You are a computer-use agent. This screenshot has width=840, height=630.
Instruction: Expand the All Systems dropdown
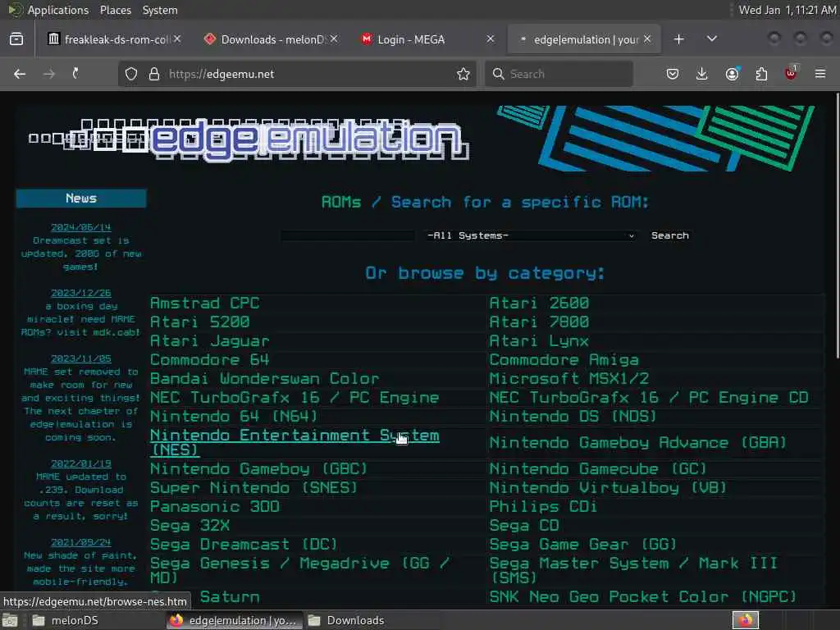531,235
